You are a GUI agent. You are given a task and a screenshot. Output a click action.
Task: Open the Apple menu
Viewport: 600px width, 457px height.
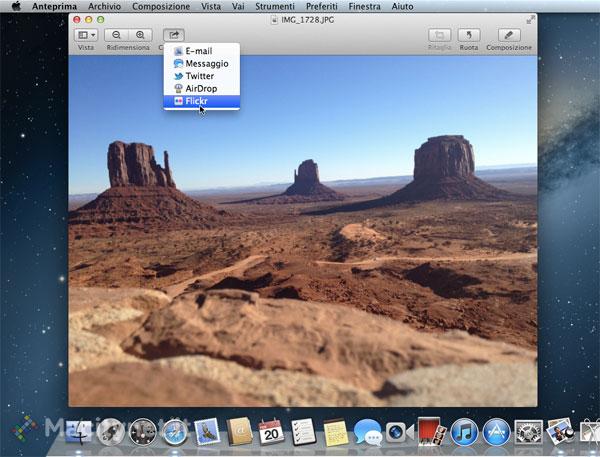click(x=16, y=6)
